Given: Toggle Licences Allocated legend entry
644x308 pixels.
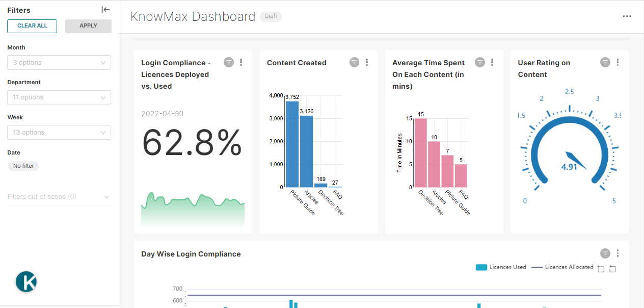Looking at the screenshot, I should [x=562, y=267].
